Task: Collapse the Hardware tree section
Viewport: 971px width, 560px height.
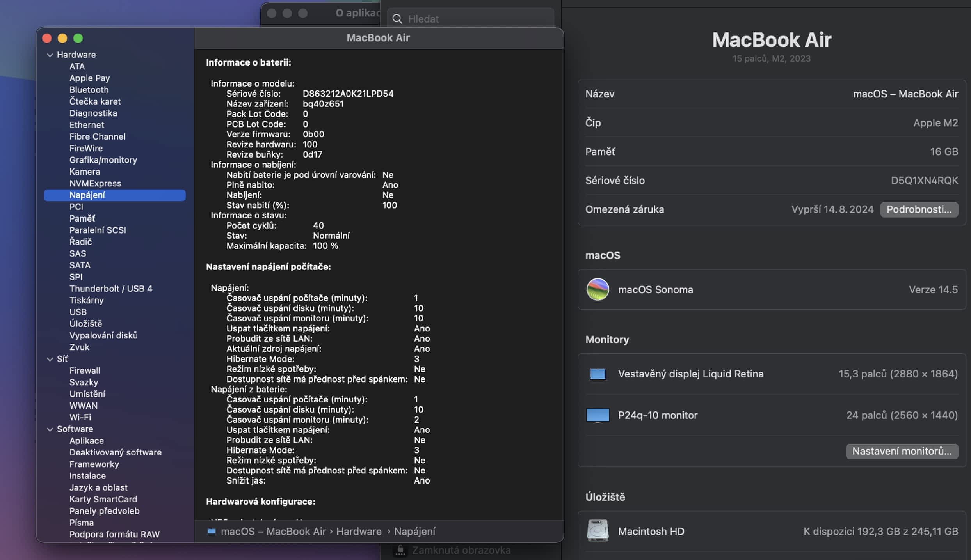Action: coord(50,55)
